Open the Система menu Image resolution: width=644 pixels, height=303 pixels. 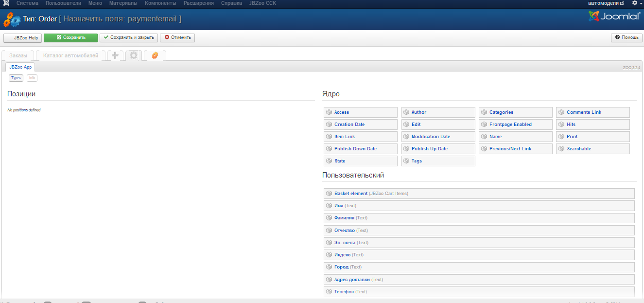tap(27, 3)
